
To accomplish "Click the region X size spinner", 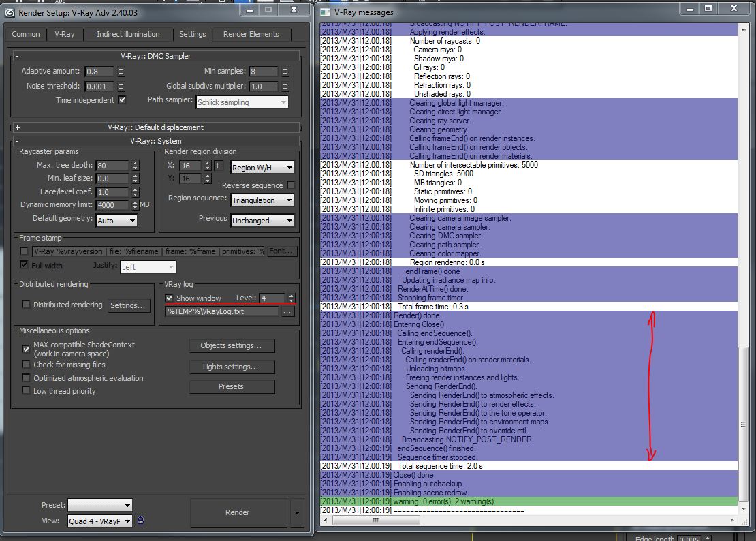I will pos(207,166).
